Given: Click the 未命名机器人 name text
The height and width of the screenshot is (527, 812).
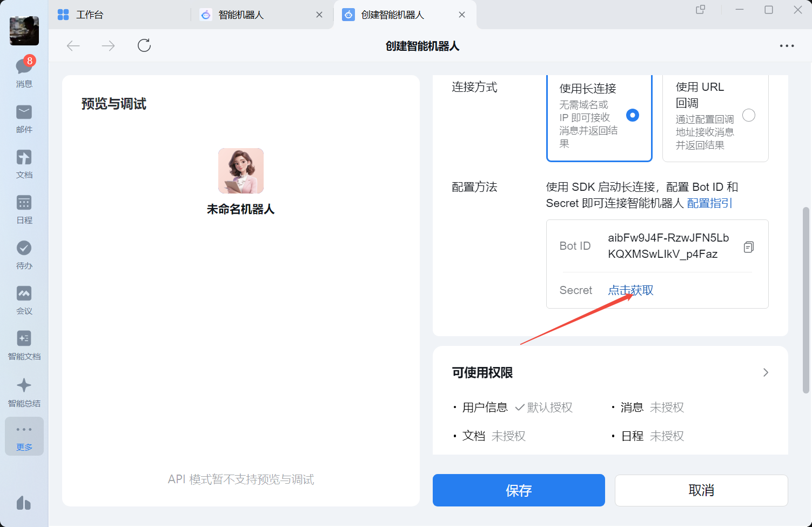Looking at the screenshot, I should [x=241, y=209].
